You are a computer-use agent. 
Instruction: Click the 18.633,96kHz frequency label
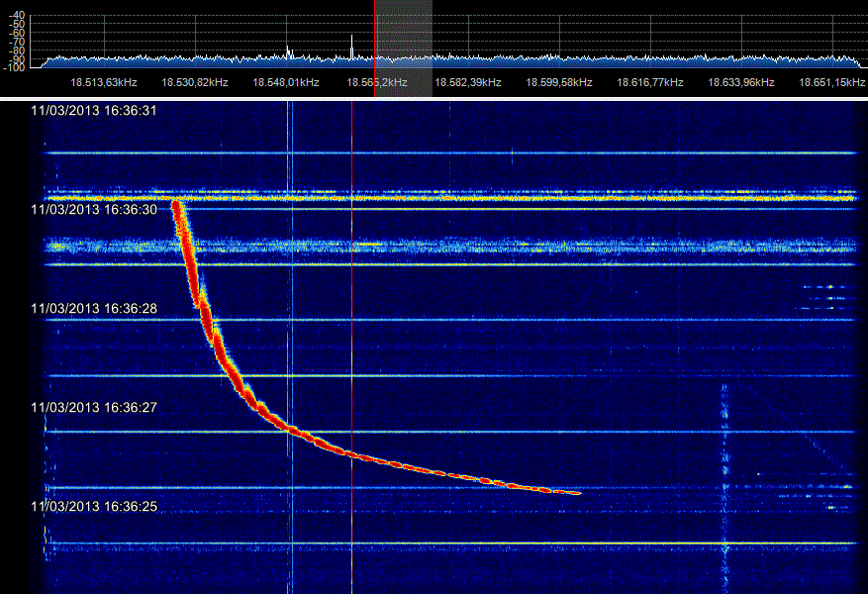[741, 82]
